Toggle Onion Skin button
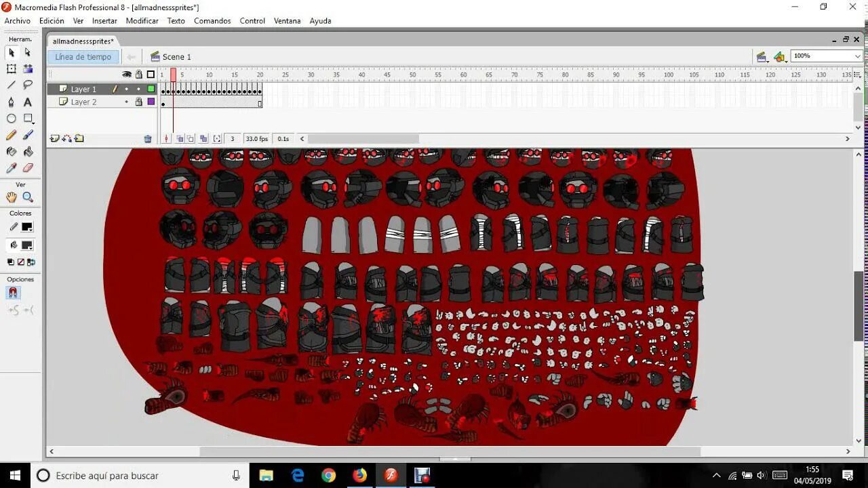The height and width of the screenshot is (488, 868). [180, 139]
